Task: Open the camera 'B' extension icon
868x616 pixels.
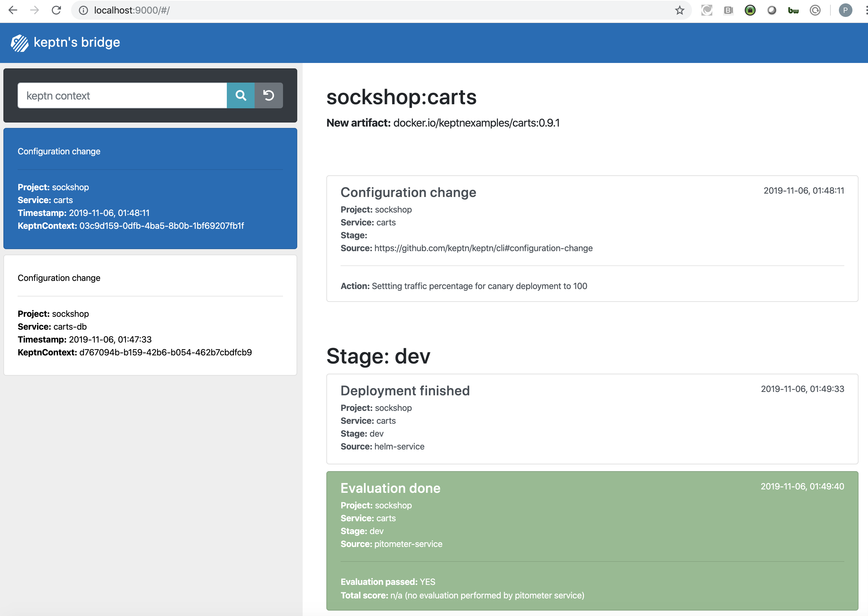Action: (x=728, y=10)
